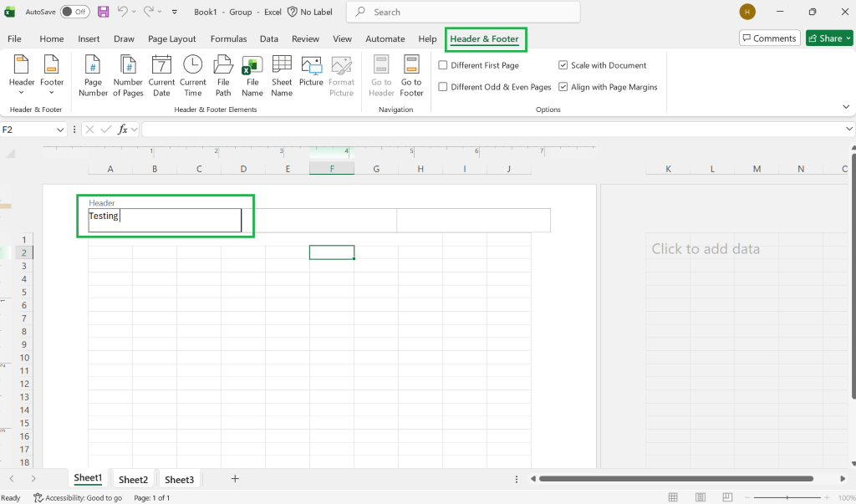
Task: Open the Page Layout tab
Action: (171, 38)
